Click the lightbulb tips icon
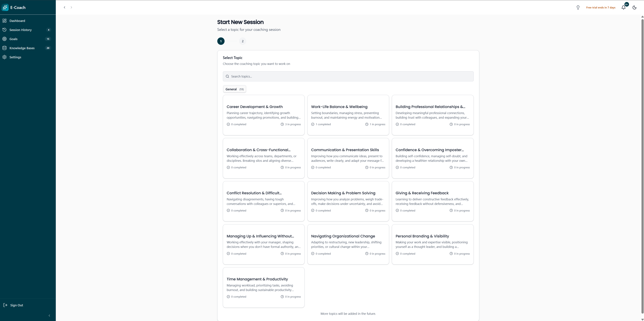This screenshot has width=644, height=321. tap(578, 8)
